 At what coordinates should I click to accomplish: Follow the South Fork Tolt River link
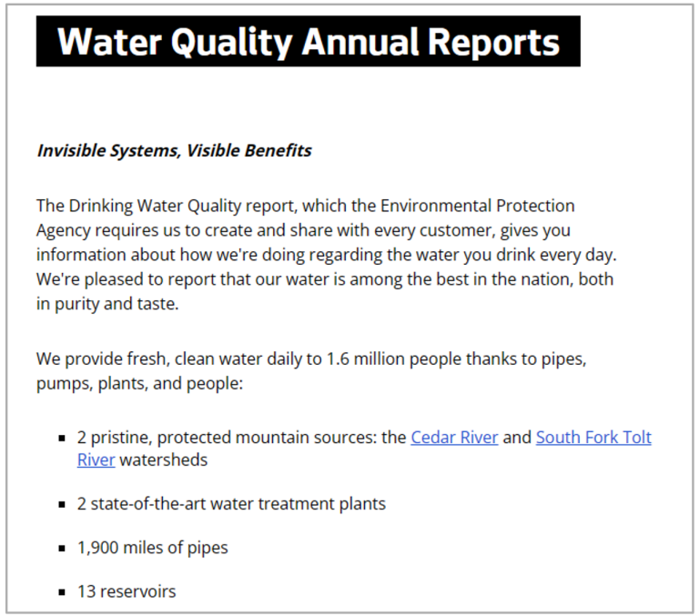tap(593, 438)
